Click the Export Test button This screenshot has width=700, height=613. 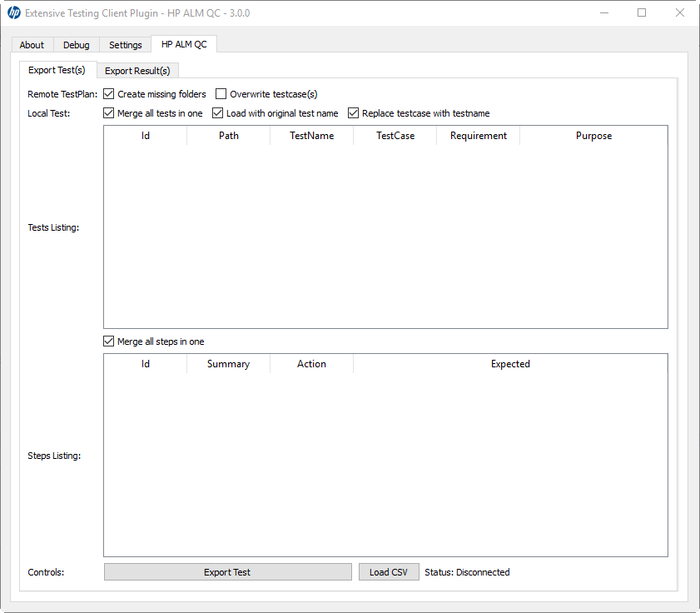click(x=228, y=572)
